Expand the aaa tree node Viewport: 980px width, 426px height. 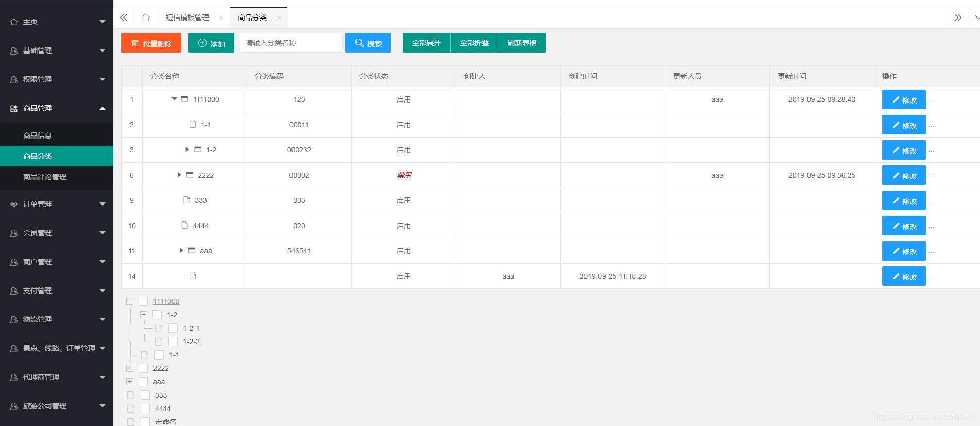(130, 382)
